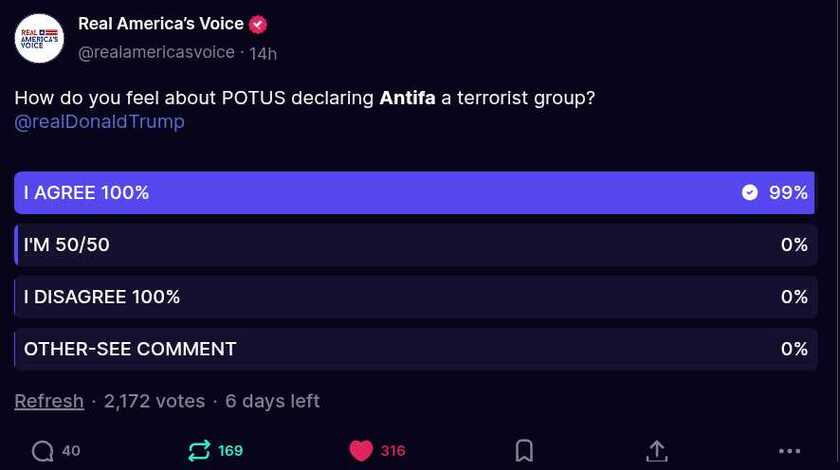Click the Real America's Voice avatar

click(x=39, y=39)
